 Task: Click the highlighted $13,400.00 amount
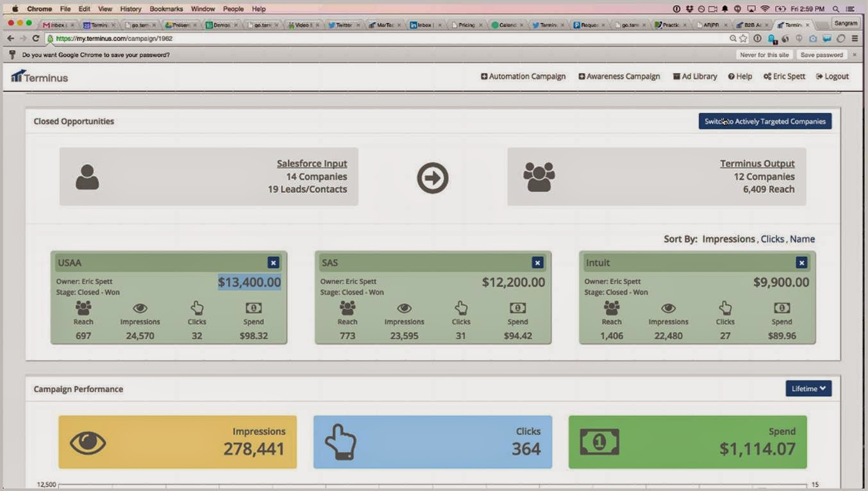pyautogui.click(x=249, y=282)
